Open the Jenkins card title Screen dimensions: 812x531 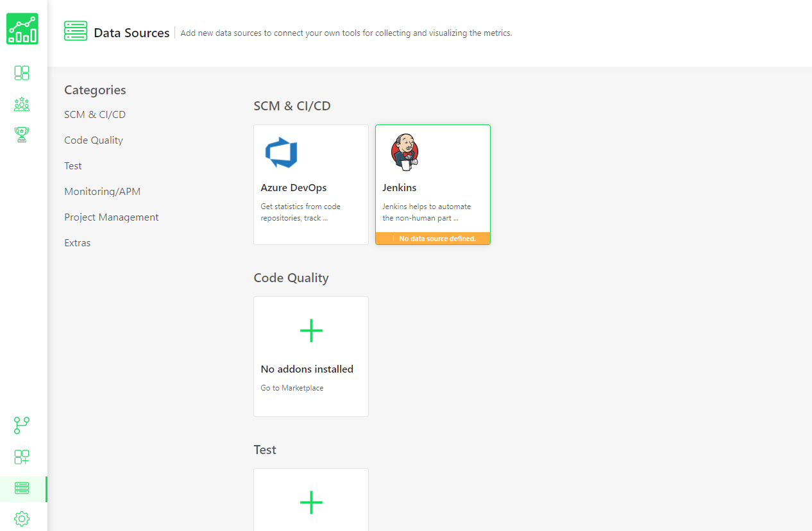(x=400, y=188)
